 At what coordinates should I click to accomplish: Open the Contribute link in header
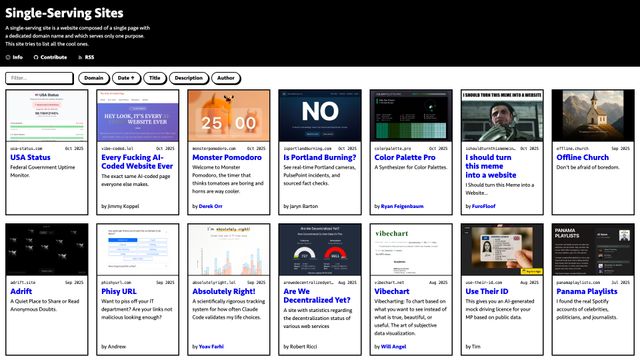50,57
